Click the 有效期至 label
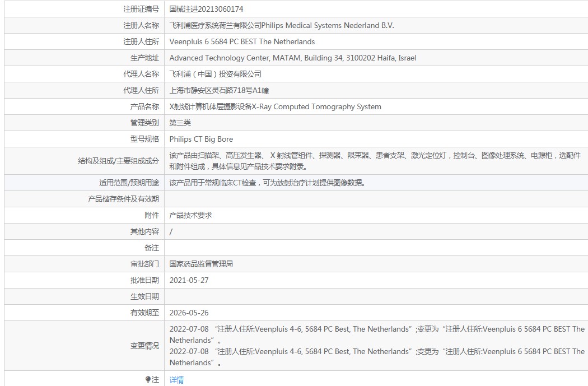 [144, 313]
